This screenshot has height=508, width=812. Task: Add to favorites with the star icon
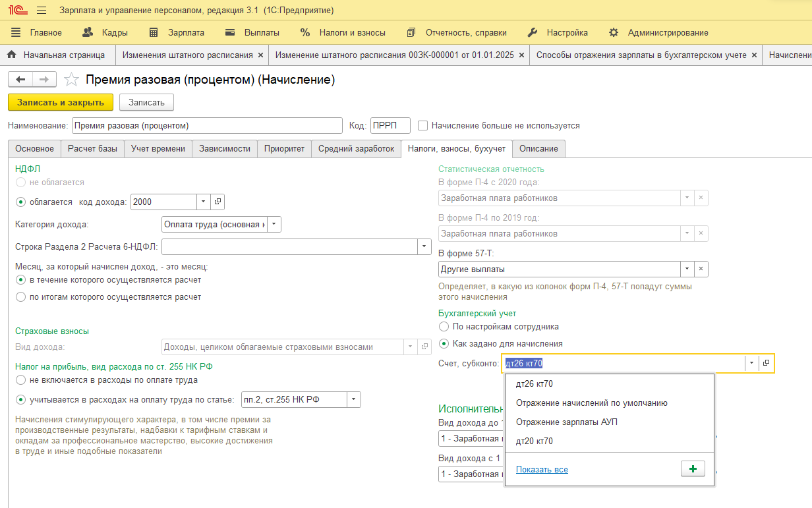point(71,80)
